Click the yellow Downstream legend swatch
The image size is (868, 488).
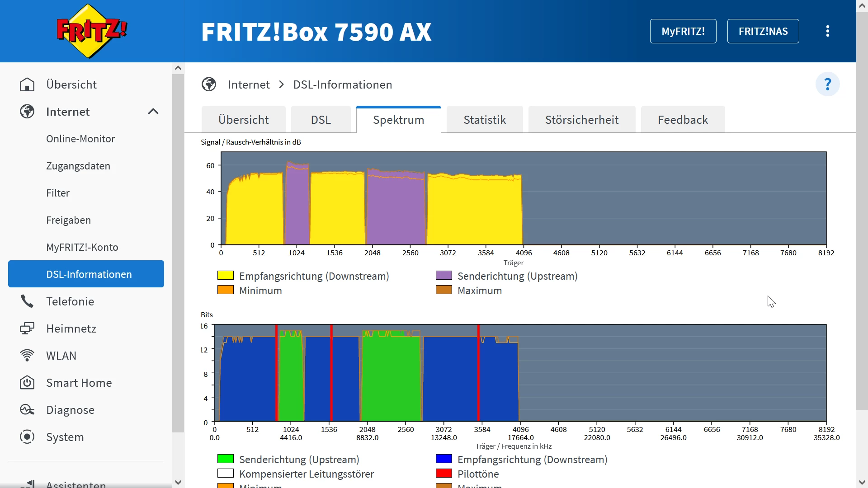[x=225, y=276]
